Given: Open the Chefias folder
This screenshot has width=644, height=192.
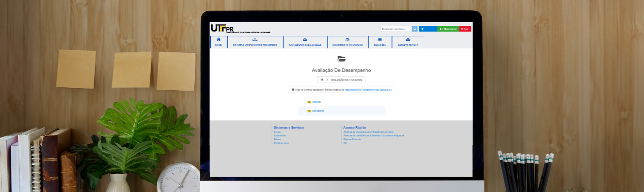Looking at the screenshot, I should pyautogui.click(x=316, y=102).
